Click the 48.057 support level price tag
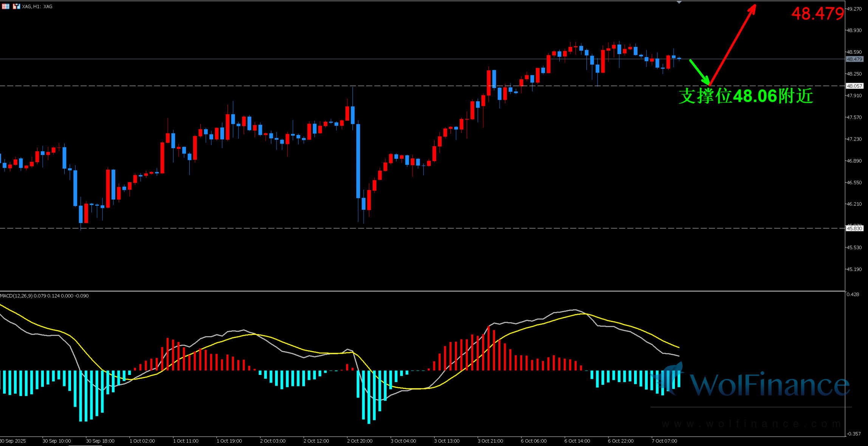The image size is (868, 446). (854, 86)
